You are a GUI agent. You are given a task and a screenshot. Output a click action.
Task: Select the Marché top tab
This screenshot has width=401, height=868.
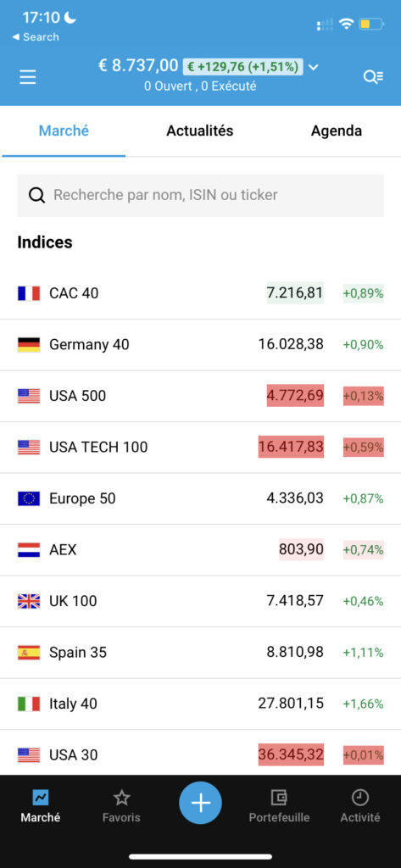(x=64, y=131)
